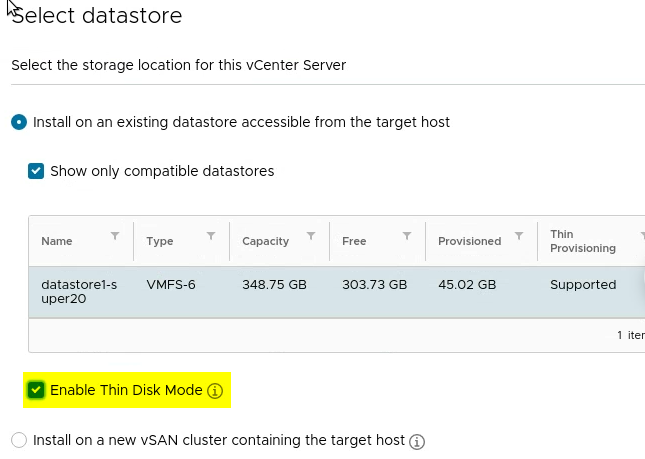Uncheck Enable Thin Disk Mode

(36, 390)
